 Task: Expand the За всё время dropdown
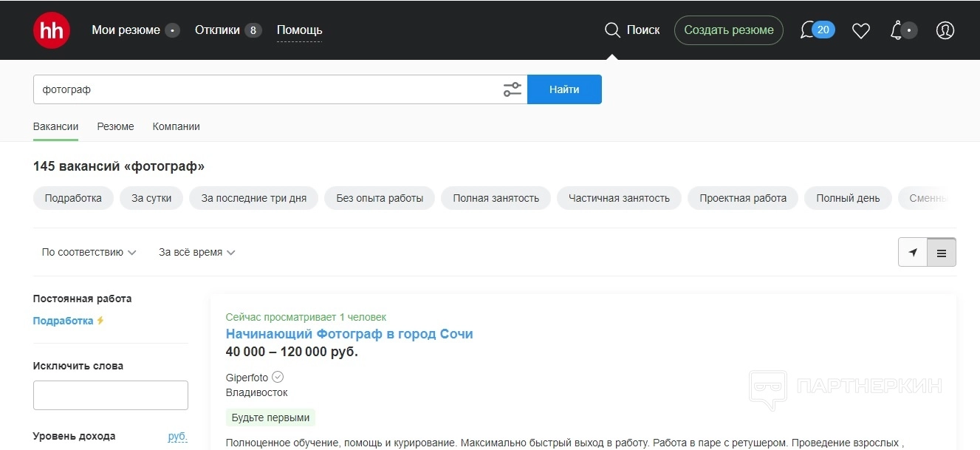196,252
